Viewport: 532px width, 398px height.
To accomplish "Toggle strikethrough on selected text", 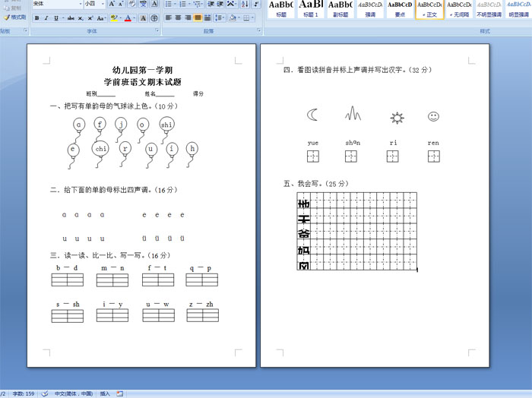I will click(71, 18).
